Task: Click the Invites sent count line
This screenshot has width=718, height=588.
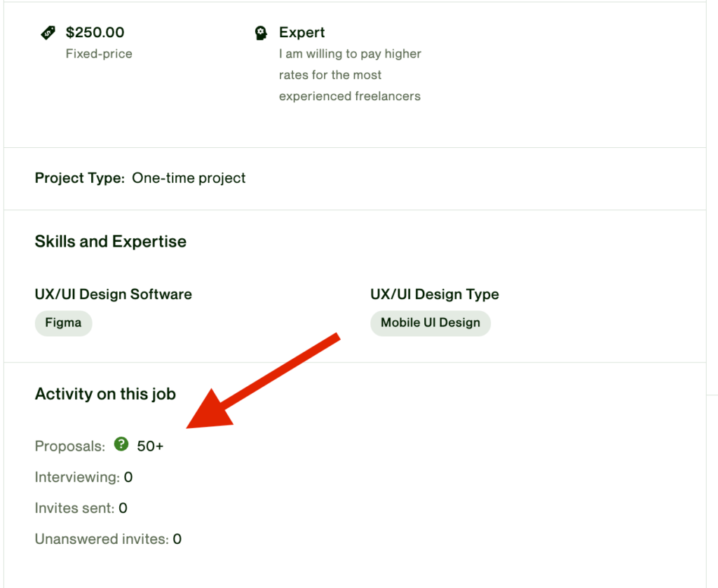Action: [81, 508]
